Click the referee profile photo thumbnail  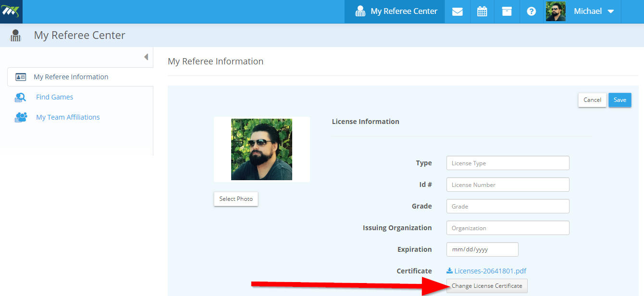coord(261,149)
